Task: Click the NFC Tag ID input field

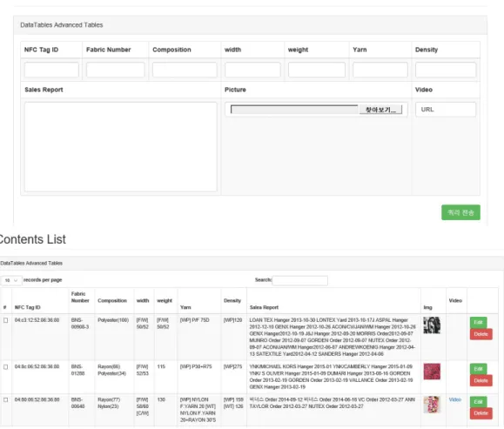Action: click(51, 70)
